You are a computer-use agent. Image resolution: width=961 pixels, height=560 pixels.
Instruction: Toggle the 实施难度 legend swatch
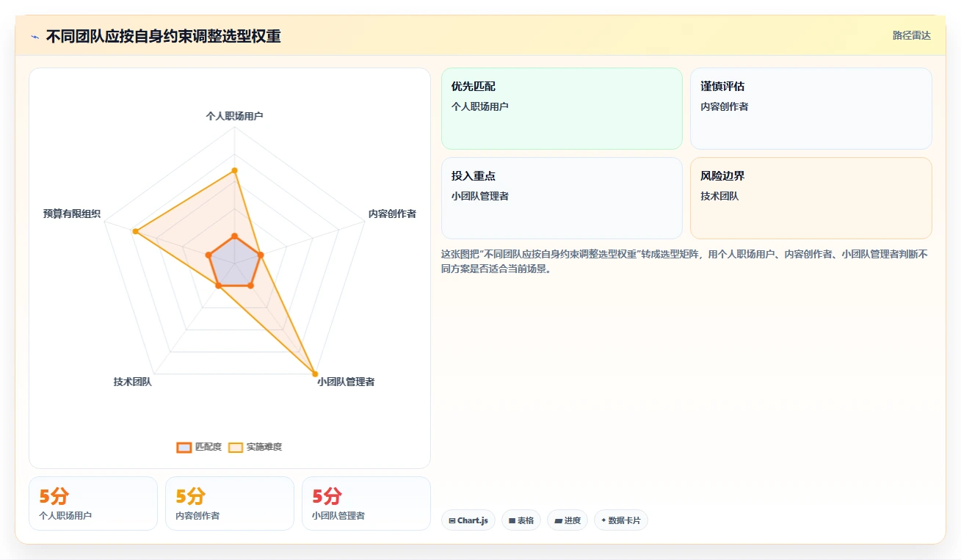click(x=236, y=447)
